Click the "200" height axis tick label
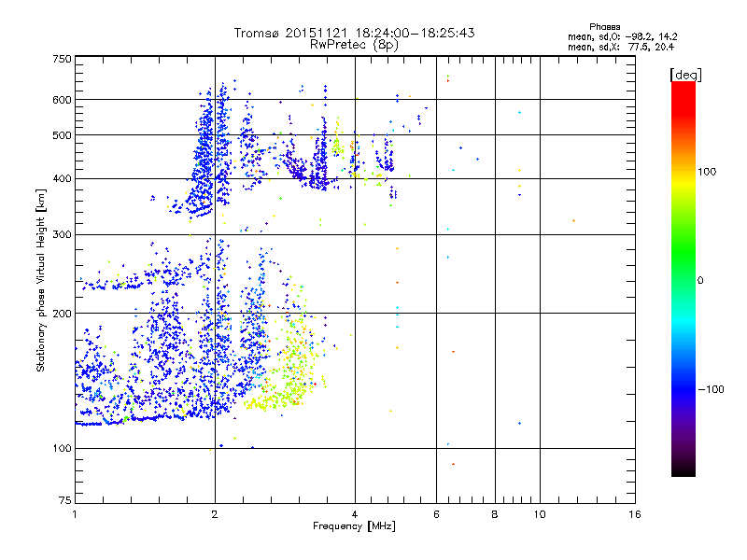 click(x=62, y=314)
